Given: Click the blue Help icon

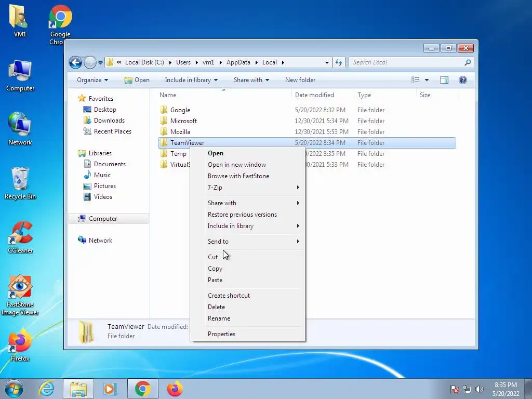Looking at the screenshot, I should tap(463, 80).
